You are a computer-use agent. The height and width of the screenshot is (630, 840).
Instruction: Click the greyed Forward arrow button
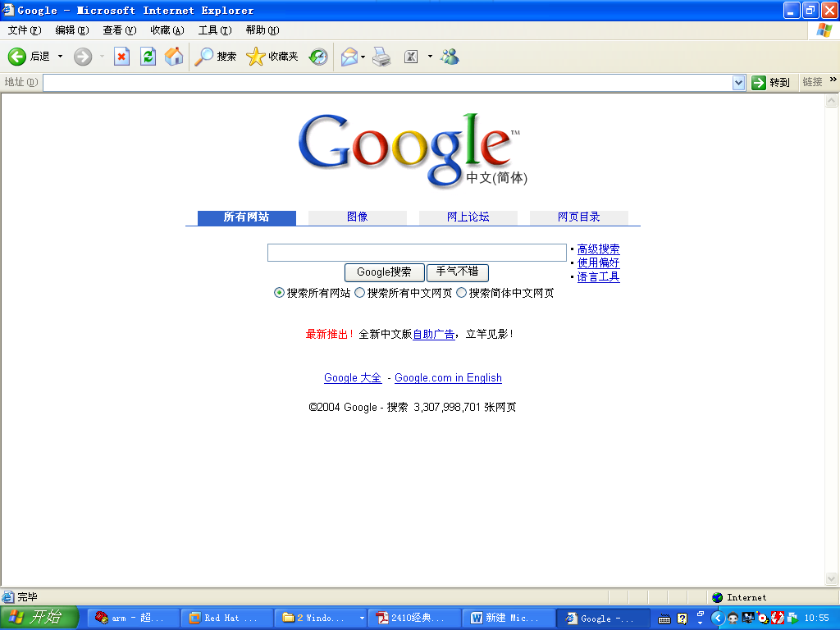pyautogui.click(x=83, y=57)
